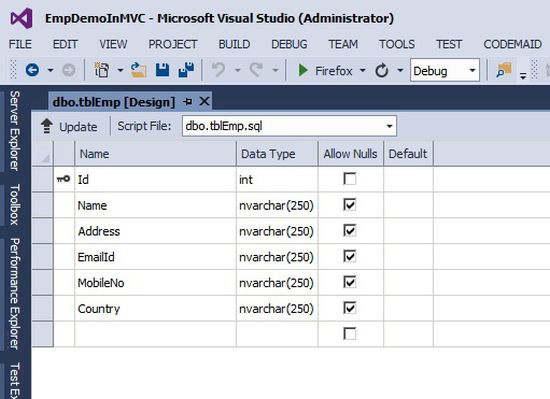Toggle Allow Nulls in empty new row
The image size is (550, 399).
coord(350,334)
